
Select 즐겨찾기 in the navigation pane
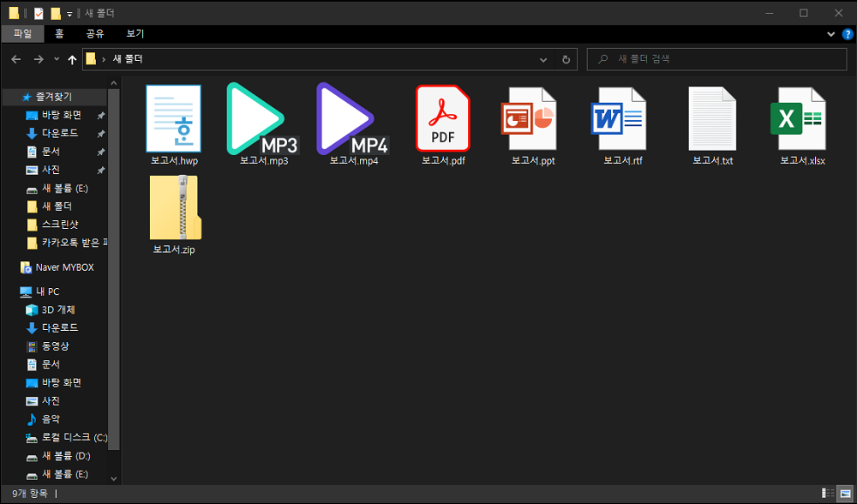(x=54, y=97)
